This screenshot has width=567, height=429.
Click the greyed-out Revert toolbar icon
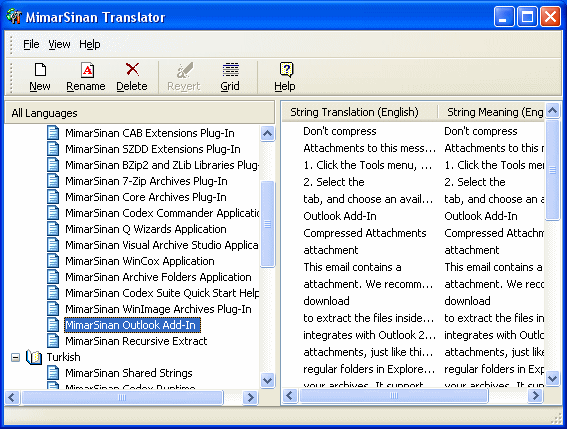[x=184, y=70]
